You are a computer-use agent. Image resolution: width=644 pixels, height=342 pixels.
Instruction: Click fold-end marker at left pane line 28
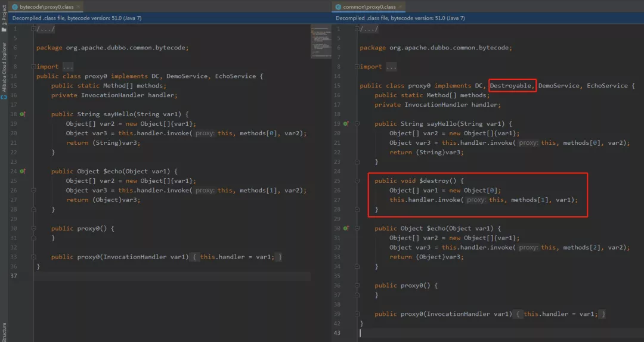click(x=33, y=209)
